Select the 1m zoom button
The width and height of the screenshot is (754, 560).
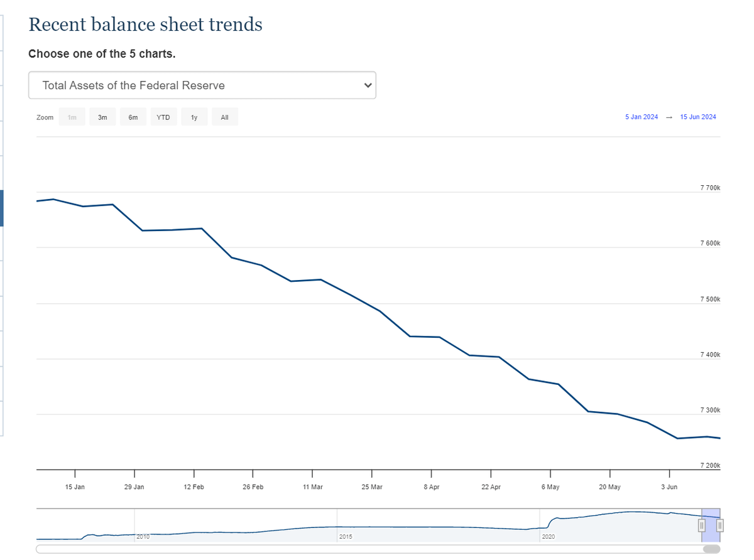72,117
